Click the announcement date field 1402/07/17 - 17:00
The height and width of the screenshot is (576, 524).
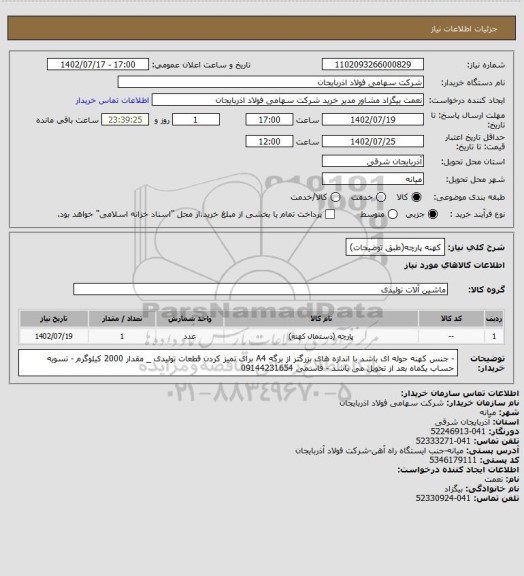[98, 64]
